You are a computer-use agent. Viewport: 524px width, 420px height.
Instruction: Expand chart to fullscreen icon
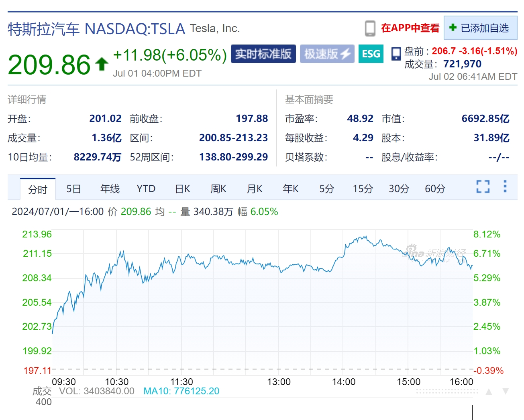click(483, 187)
